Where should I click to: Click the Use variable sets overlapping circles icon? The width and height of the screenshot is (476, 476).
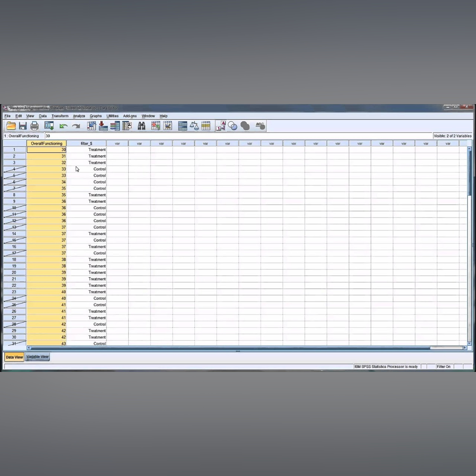pos(233,126)
